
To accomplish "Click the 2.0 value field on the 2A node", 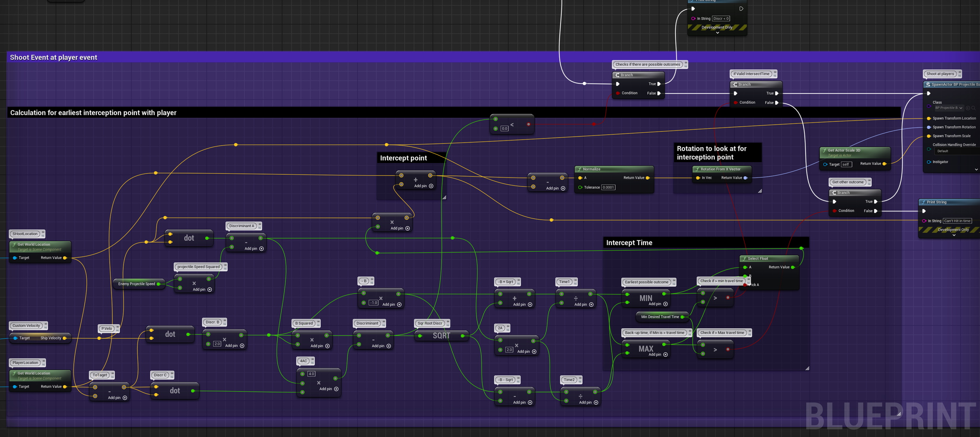I will pyautogui.click(x=509, y=350).
